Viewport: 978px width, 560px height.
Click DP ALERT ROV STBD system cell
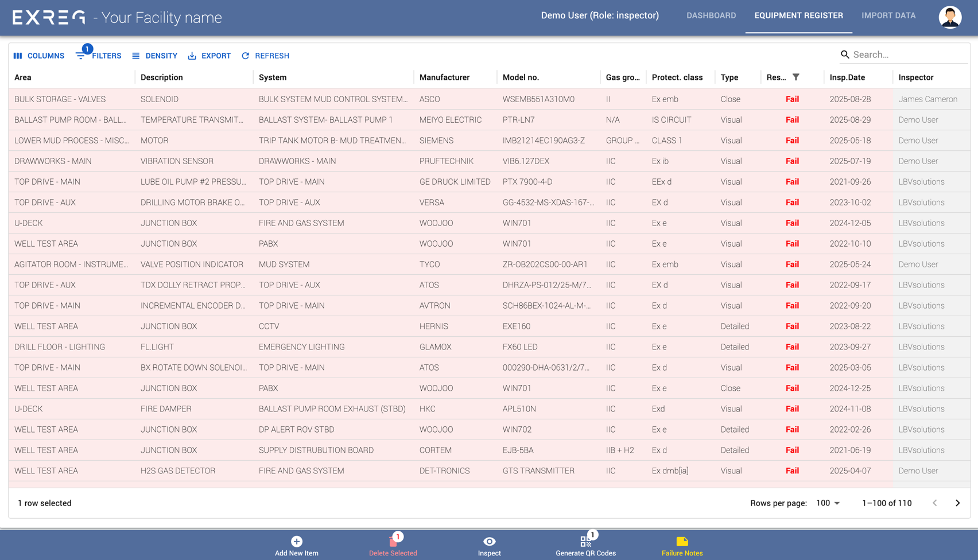296,430
